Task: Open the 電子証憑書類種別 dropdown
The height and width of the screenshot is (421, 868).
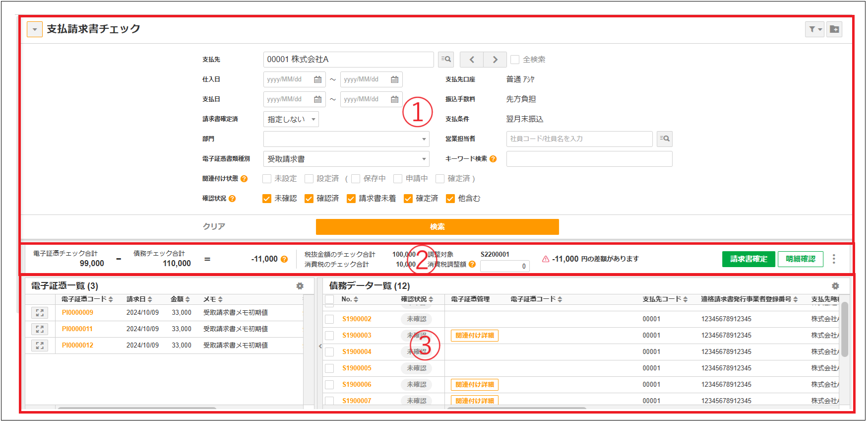Action: [x=346, y=159]
